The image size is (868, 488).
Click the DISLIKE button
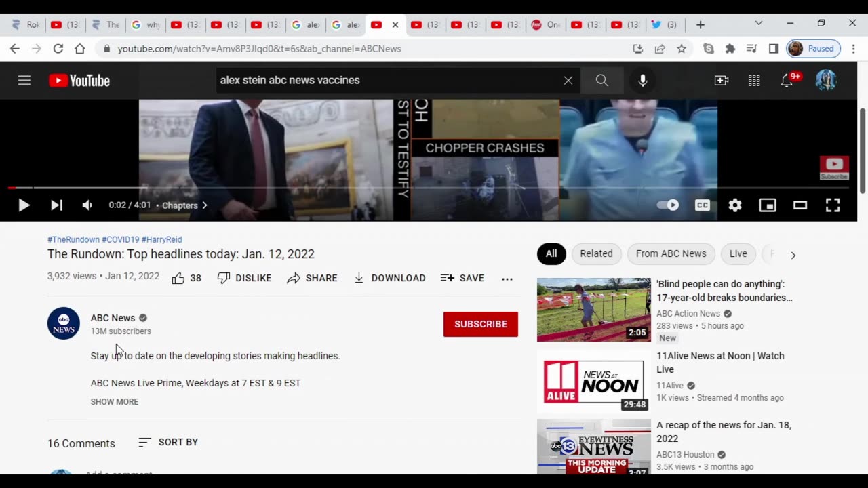(244, 278)
